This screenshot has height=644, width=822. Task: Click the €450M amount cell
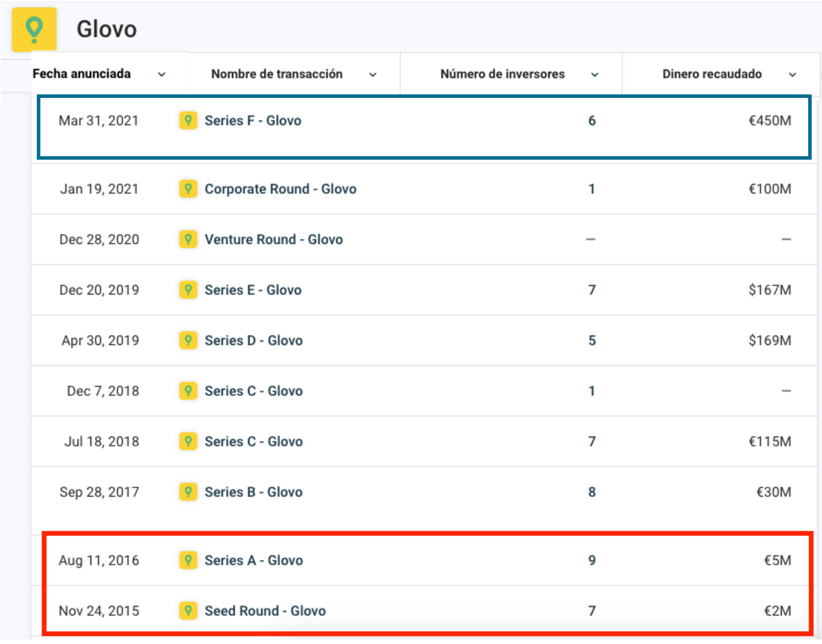pos(770,121)
